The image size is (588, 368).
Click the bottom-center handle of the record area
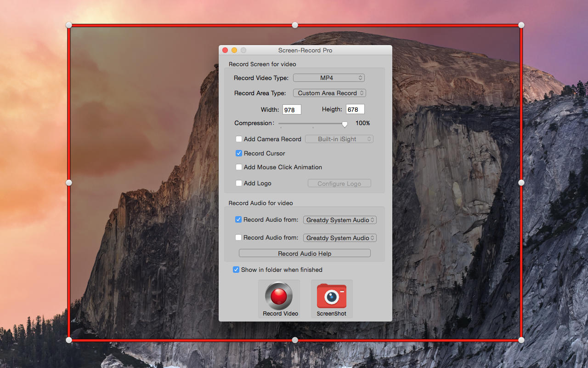point(295,340)
